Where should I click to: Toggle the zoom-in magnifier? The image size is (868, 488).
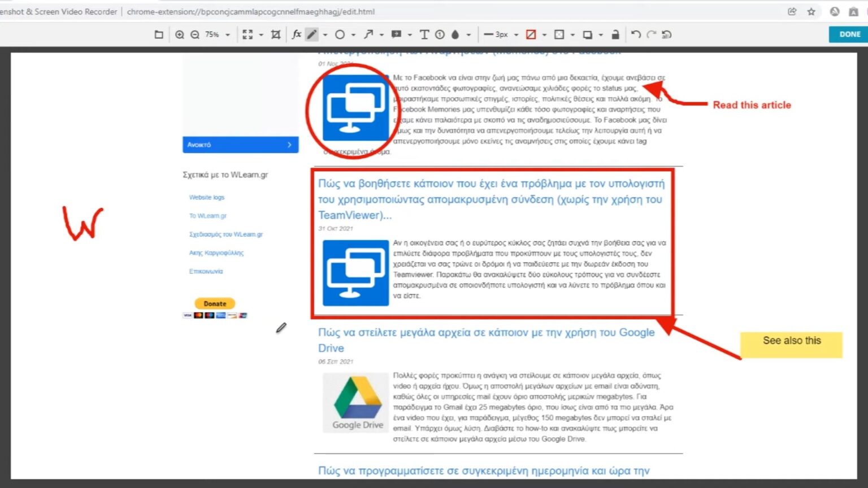pos(180,34)
